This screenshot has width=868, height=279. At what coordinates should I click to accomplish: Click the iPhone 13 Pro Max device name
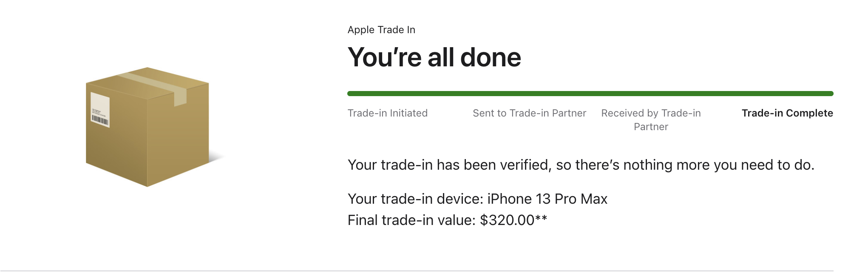(x=547, y=199)
